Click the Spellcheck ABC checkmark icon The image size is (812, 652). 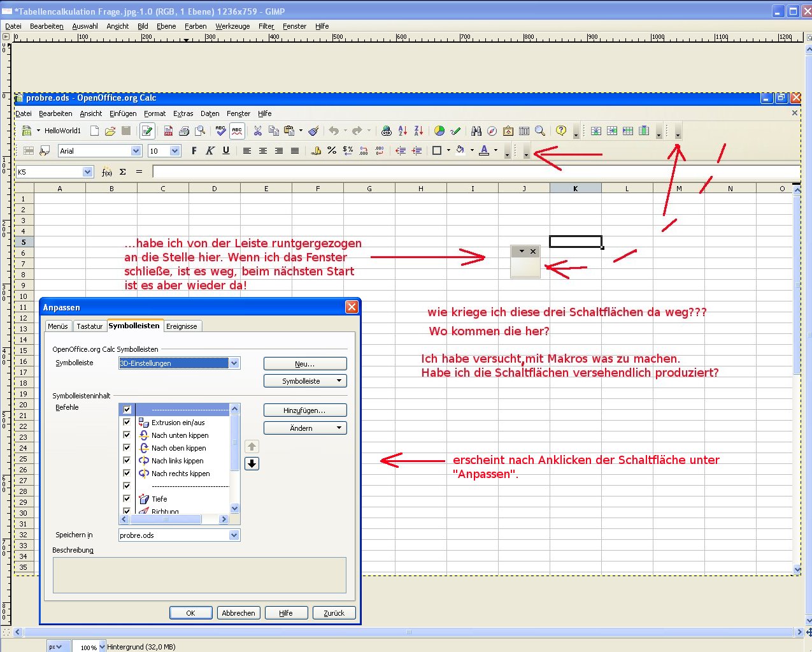coord(220,131)
